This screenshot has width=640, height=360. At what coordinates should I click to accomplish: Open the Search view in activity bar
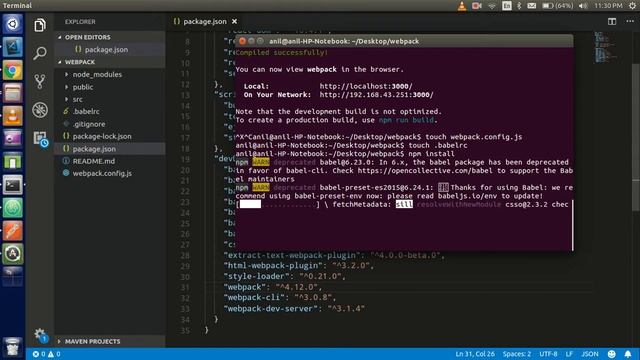tap(40, 53)
